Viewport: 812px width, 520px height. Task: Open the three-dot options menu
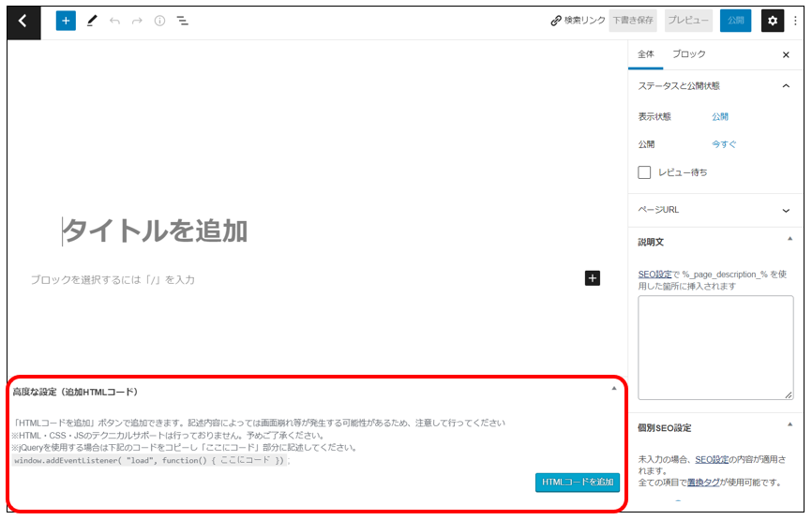pyautogui.click(x=796, y=21)
